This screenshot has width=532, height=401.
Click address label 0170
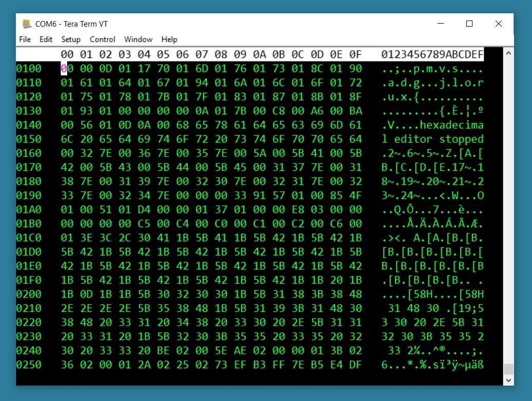point(29,167)
